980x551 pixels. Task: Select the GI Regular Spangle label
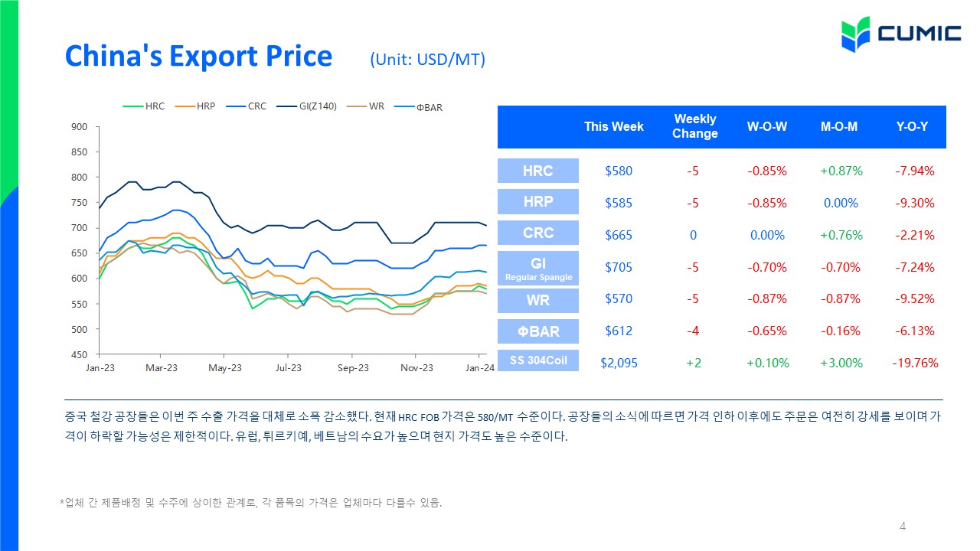538,268
